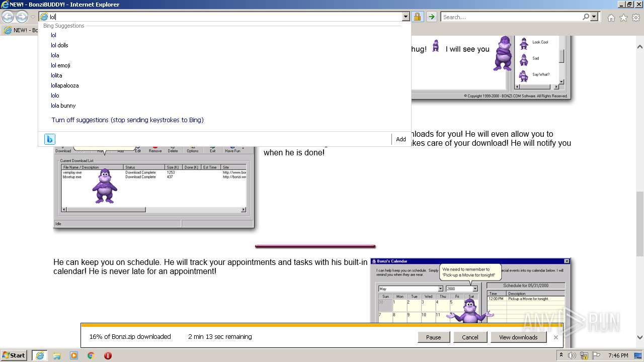
Task: Click the Add search provider button
Action: 401,139
